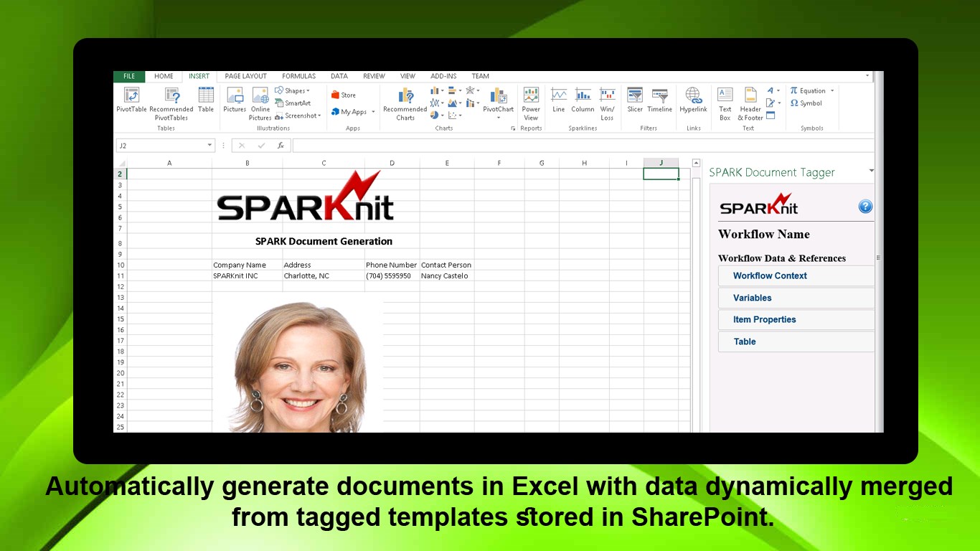Expand the Workflow Context section
980x551 pixels.
point(796,275)
